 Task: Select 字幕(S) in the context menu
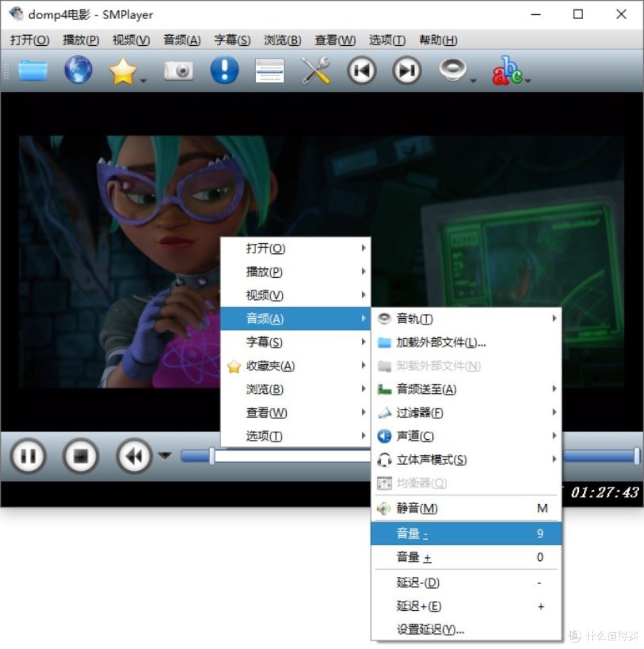coord(265,342)
